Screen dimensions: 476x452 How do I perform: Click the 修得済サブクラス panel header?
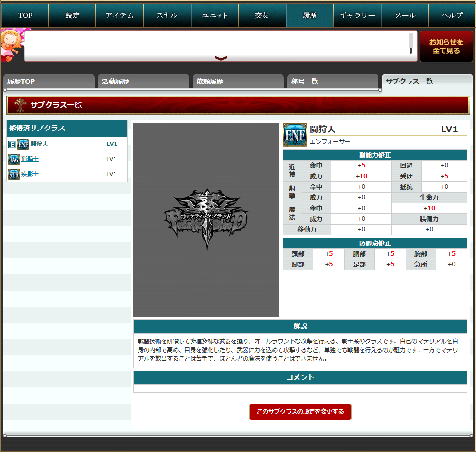point(67,129)
